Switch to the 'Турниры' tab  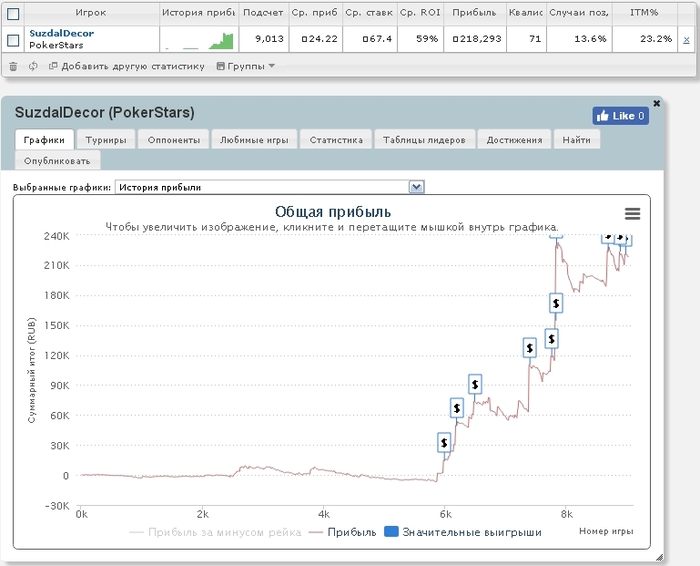[x=106, y=140]
